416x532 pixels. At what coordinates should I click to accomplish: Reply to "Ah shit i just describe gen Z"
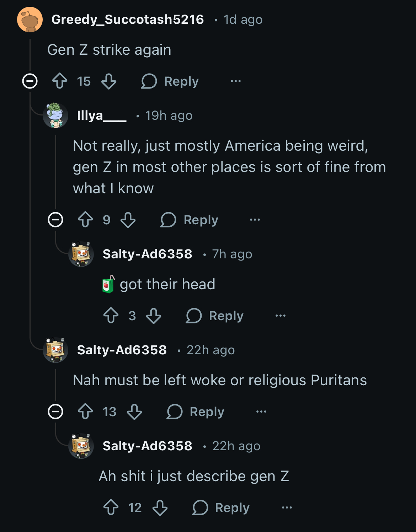coord(221,507)
